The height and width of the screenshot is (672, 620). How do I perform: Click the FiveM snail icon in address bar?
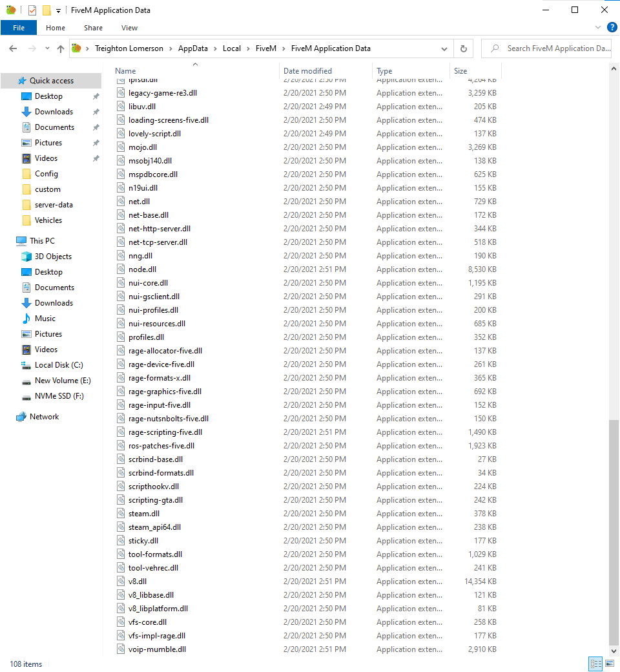point(76,48)
